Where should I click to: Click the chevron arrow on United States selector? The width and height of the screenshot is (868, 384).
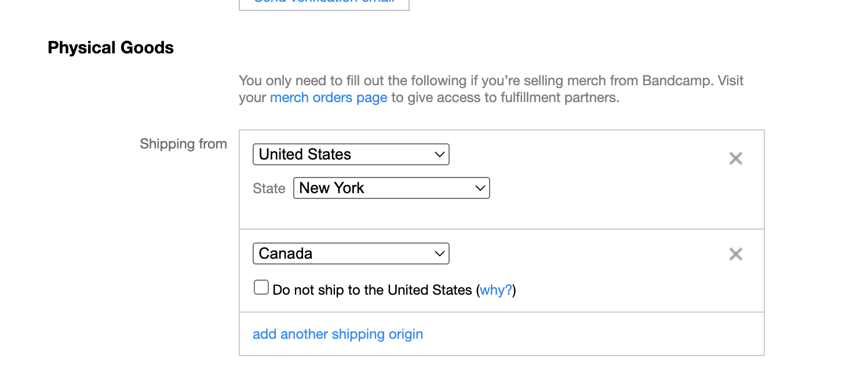point(440,154)
